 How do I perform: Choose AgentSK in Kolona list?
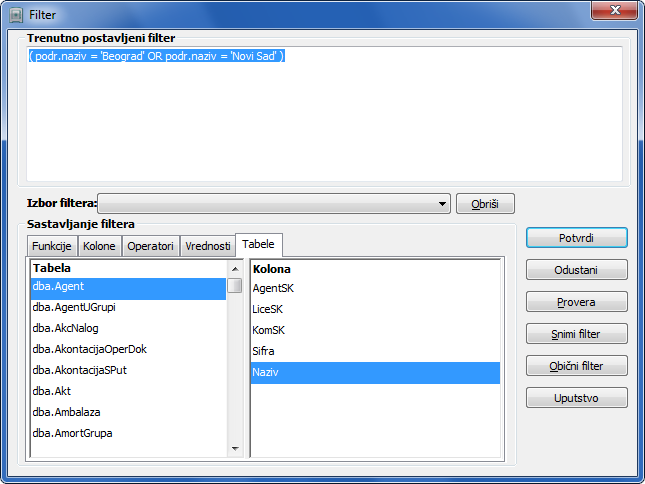[x=273, y=288]
